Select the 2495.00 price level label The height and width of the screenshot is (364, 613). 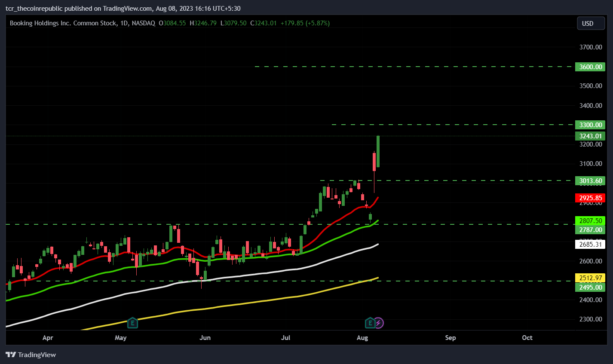point(590,287)
